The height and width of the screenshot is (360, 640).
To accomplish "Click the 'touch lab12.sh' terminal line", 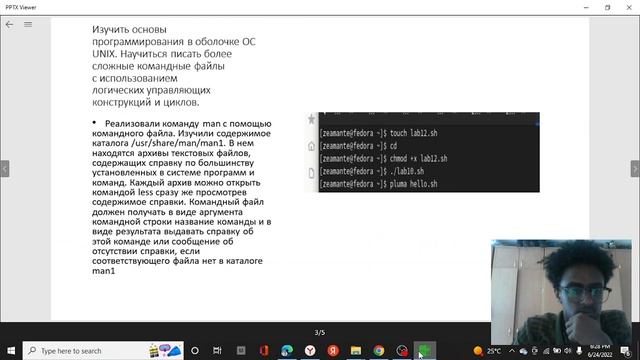I will click(378, 133).
